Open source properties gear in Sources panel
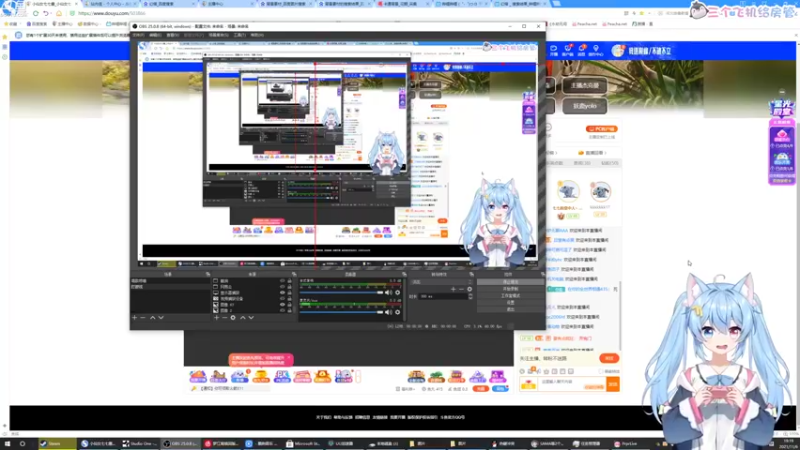The image size is (800, 450). (233, 317)
